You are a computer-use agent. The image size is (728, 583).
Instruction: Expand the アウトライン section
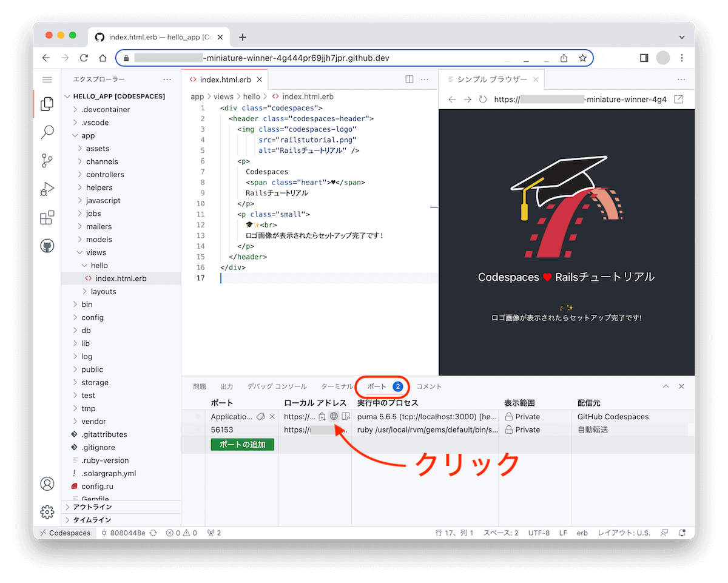121,507
